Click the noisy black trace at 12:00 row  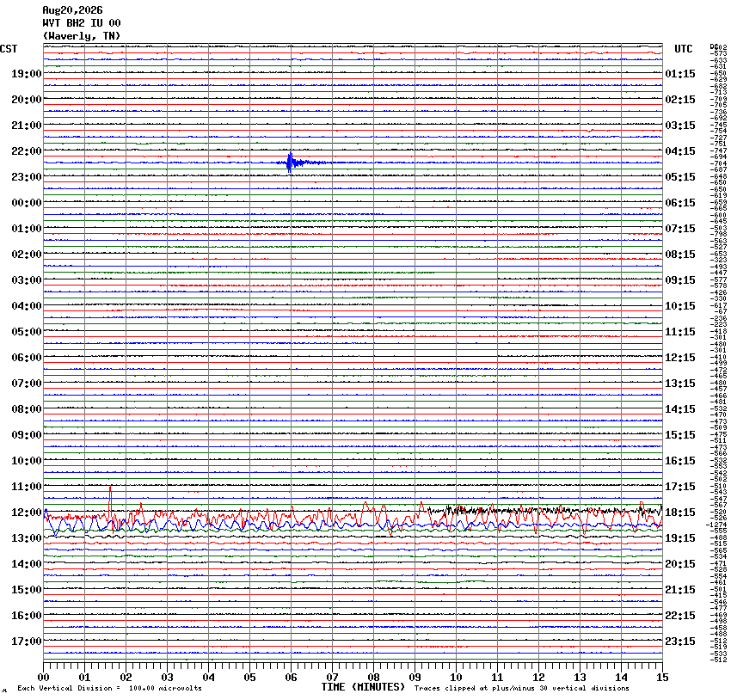[545, 510]
